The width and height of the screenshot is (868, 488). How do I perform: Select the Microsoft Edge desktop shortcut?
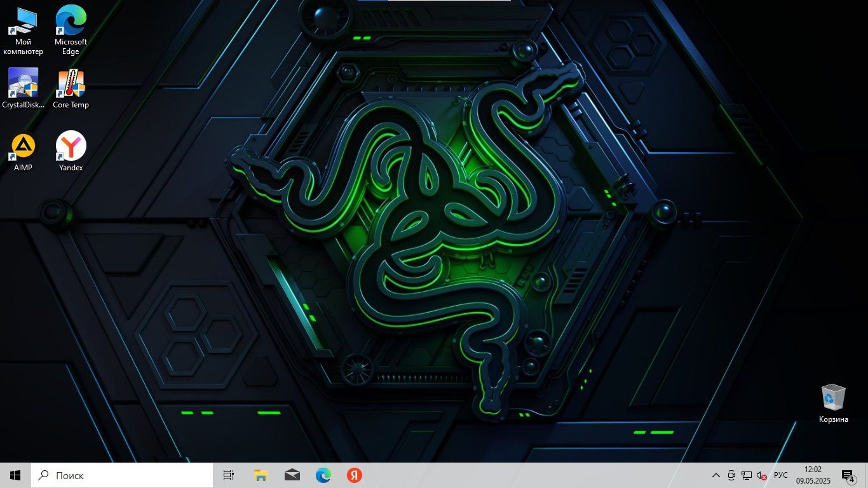coord(71,30)
